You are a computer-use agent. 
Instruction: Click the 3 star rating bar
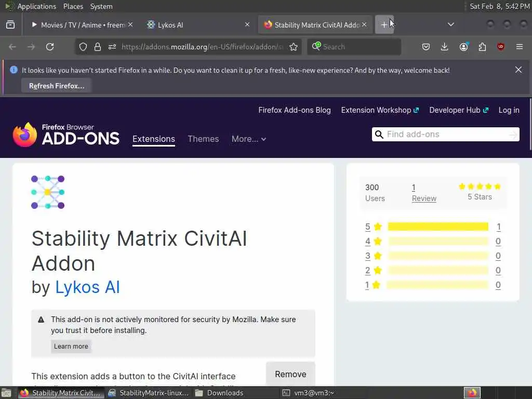(437, 256)
